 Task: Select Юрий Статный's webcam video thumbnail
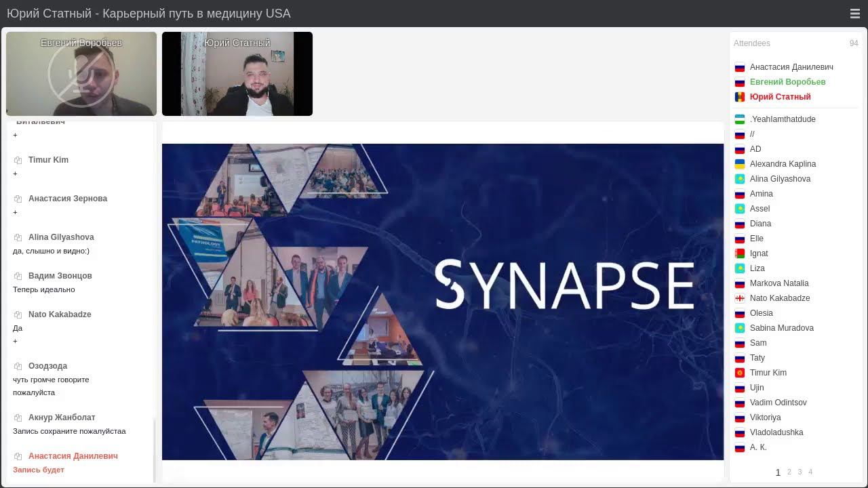click(x=237, y=74)
